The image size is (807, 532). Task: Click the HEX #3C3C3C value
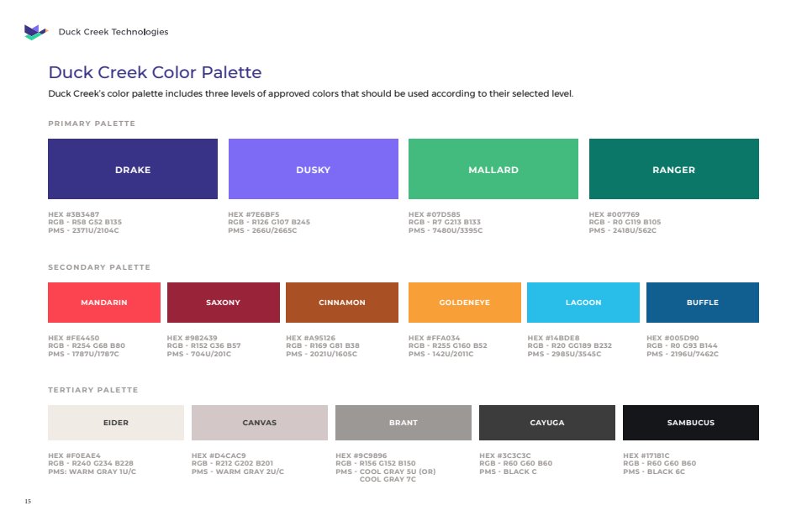(505, 456)
